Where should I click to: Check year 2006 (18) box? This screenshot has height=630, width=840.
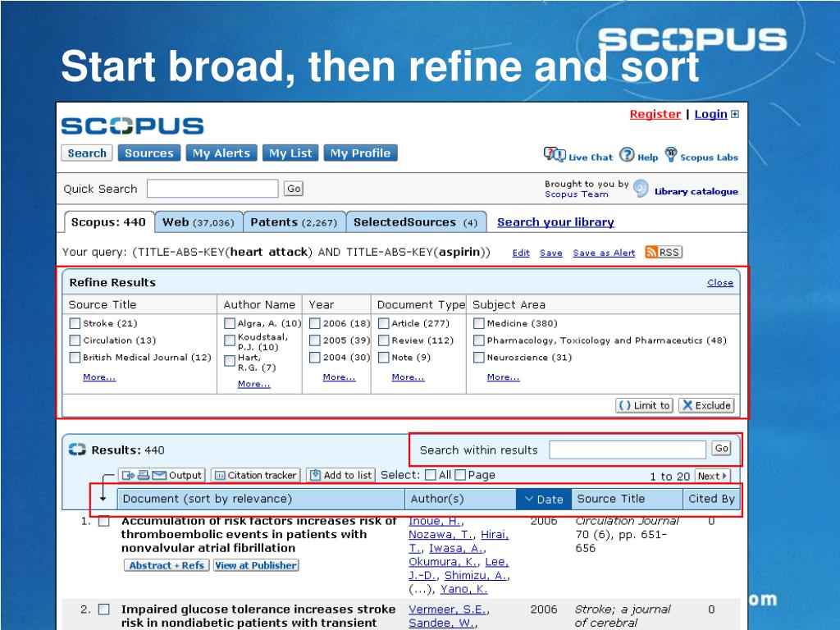coord(315,323)
